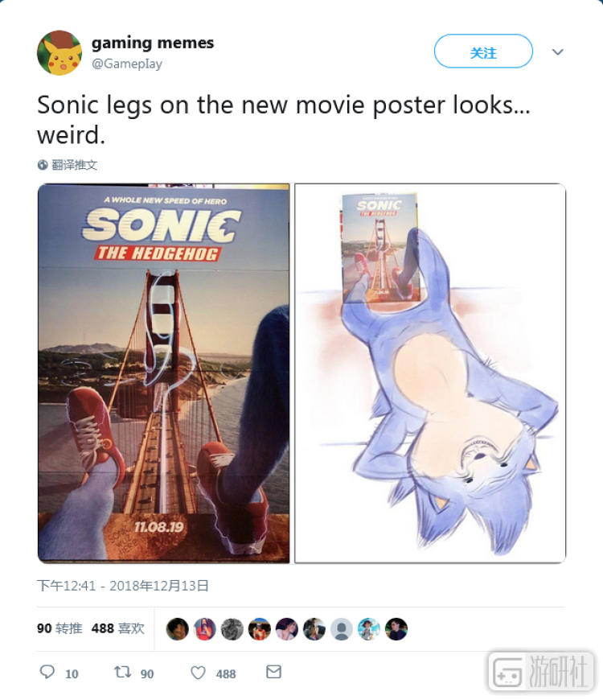Open the Sonic movie poster image
The width and height of the screenshot is (603, 700).
click(164, 373)
